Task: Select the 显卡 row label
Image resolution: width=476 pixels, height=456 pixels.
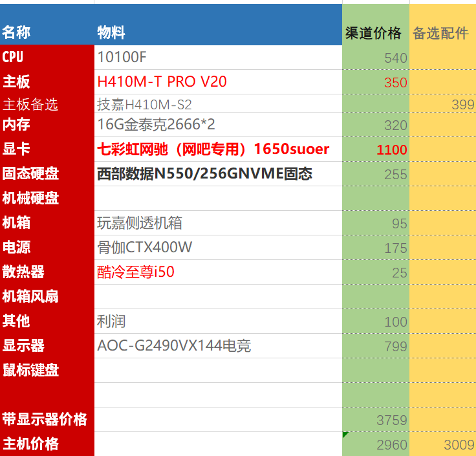Action: (47, 149)
